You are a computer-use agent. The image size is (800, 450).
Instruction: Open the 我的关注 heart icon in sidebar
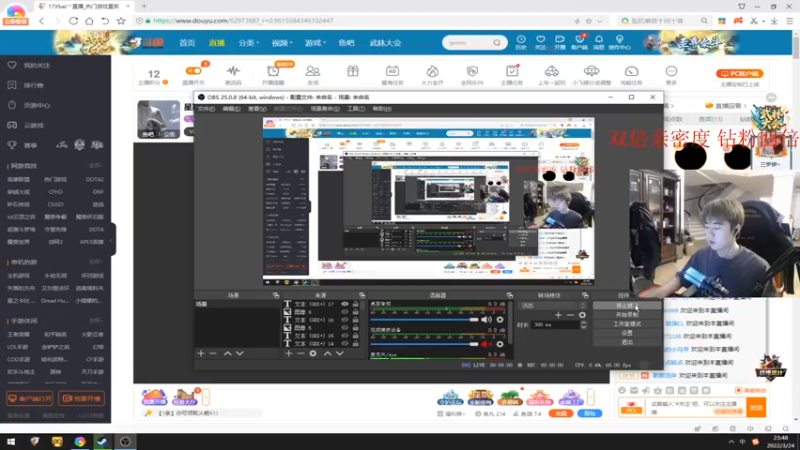pos(12,65)
